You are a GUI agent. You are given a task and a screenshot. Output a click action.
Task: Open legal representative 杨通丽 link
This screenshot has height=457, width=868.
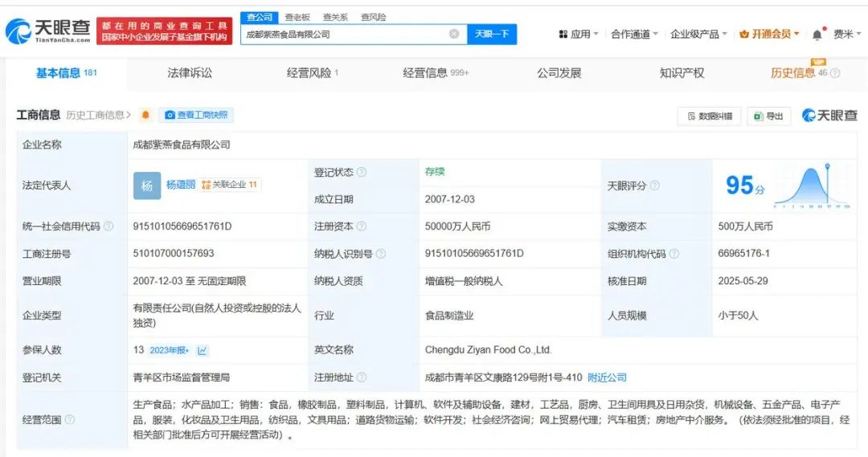[181, 185]
